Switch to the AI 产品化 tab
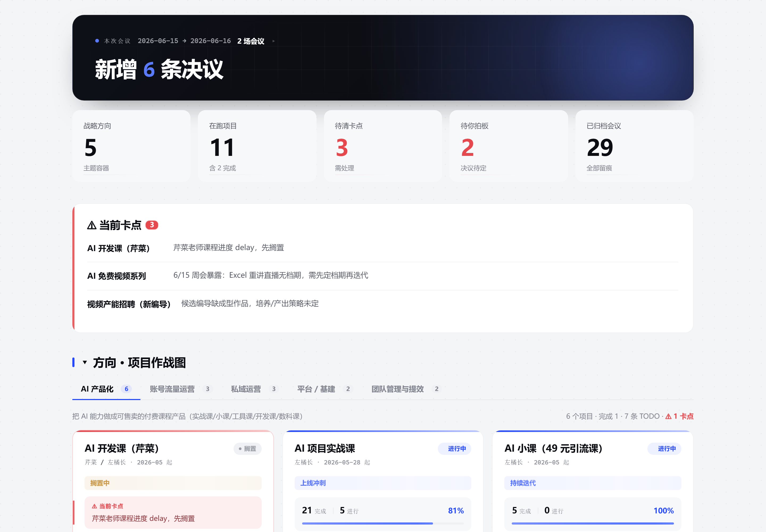The width and height of the screenshot is (766, 532). click(x=106, y=389)
